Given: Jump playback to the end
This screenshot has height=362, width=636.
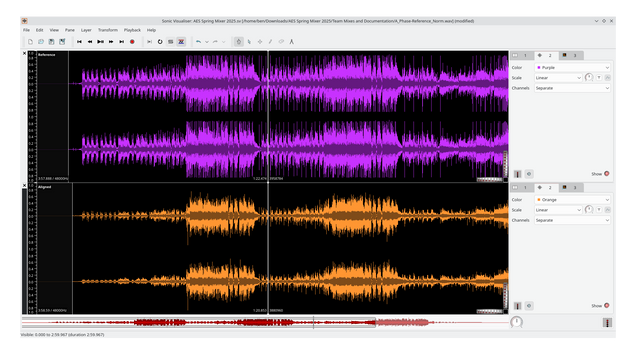Looking at the screenshot, I should [122, 42].
